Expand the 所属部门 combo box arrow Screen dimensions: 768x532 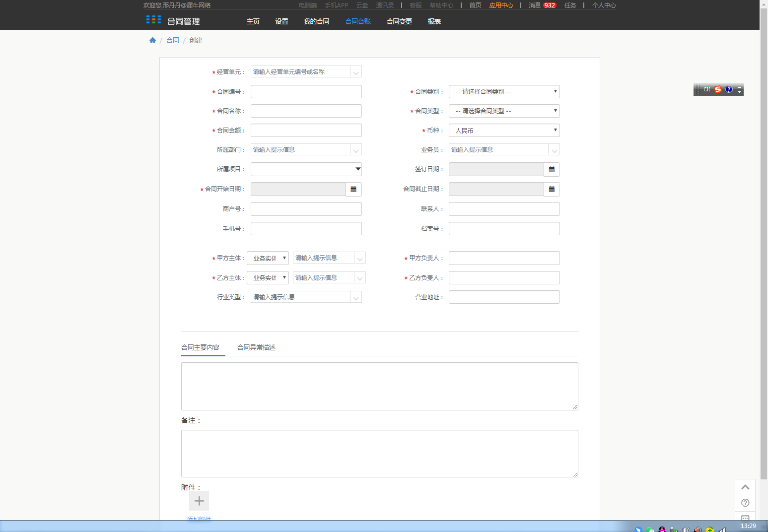click(x=356, y=150)
